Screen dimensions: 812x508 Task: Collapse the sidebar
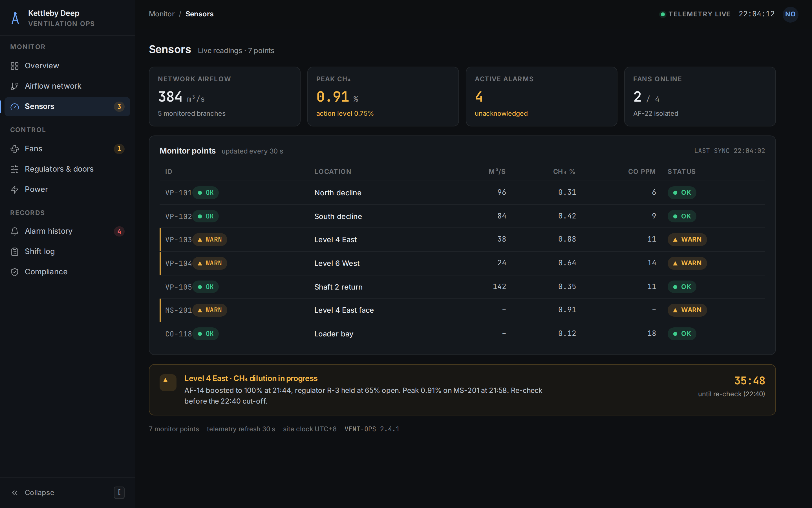click(67, 492)
